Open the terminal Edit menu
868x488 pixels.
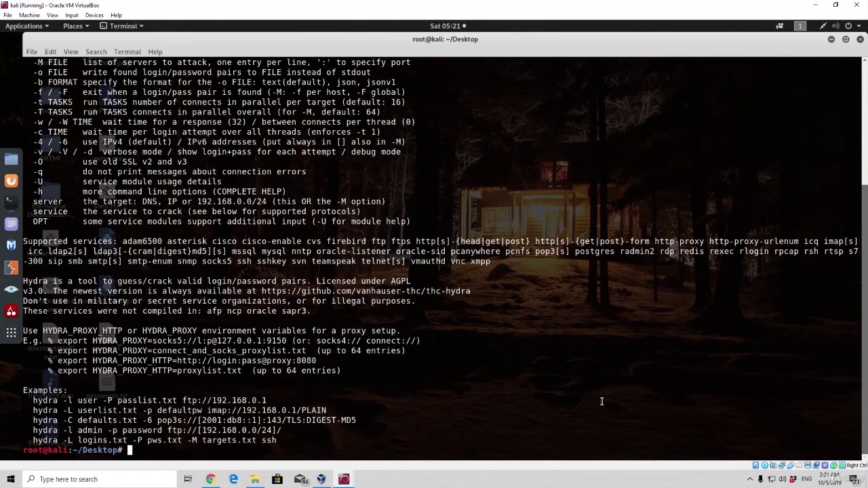coord(50,52)
